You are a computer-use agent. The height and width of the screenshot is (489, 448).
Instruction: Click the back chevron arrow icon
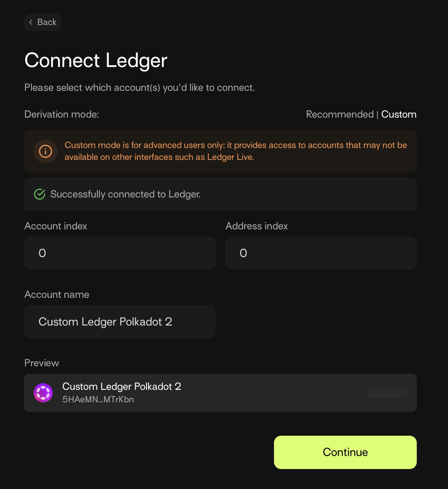point(32,22)
